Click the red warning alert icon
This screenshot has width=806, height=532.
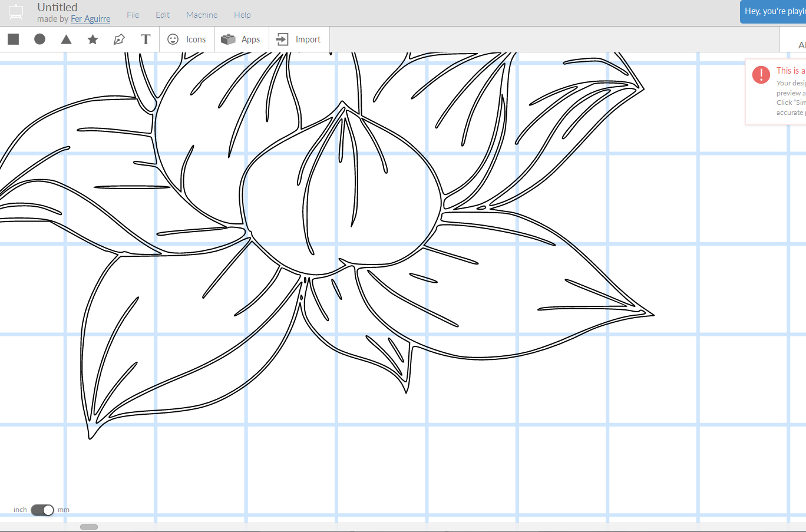pos(761,74)
